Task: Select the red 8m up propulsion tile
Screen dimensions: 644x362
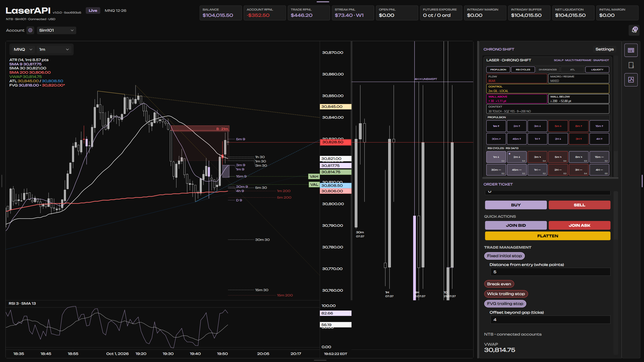Action: coord(579,126)
